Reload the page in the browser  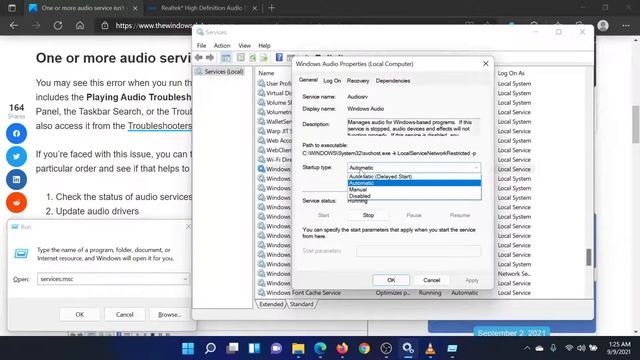coord(58,25)
